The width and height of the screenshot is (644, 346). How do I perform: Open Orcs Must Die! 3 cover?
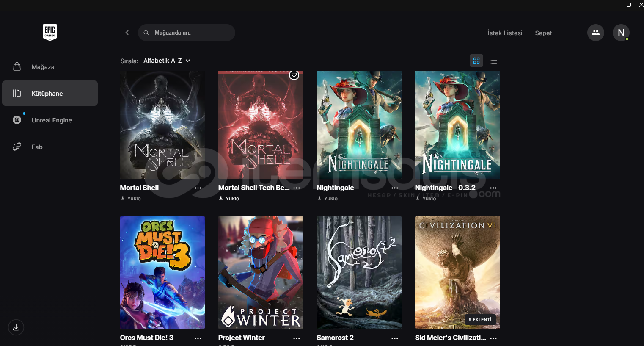click(x=162, y=272)
